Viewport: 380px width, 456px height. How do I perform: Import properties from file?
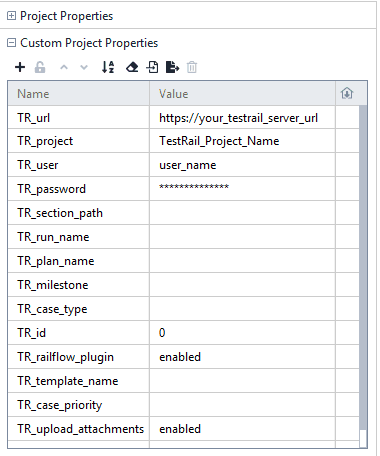pyautogui.click(x=152, y=67)
